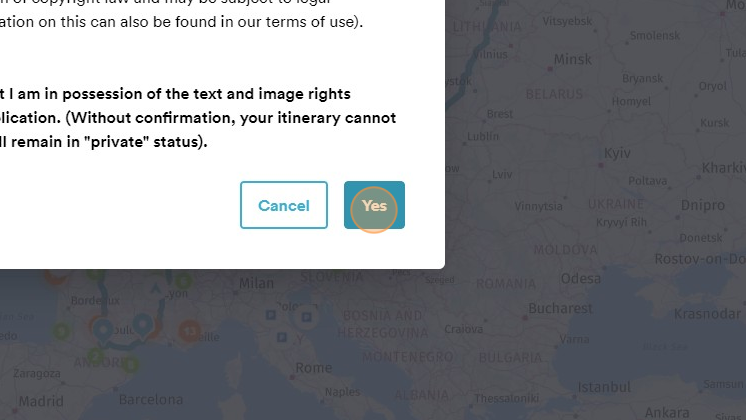746x420 pixels.
Task: Click the Cancel button in the dialog
Action: point(284,205)
